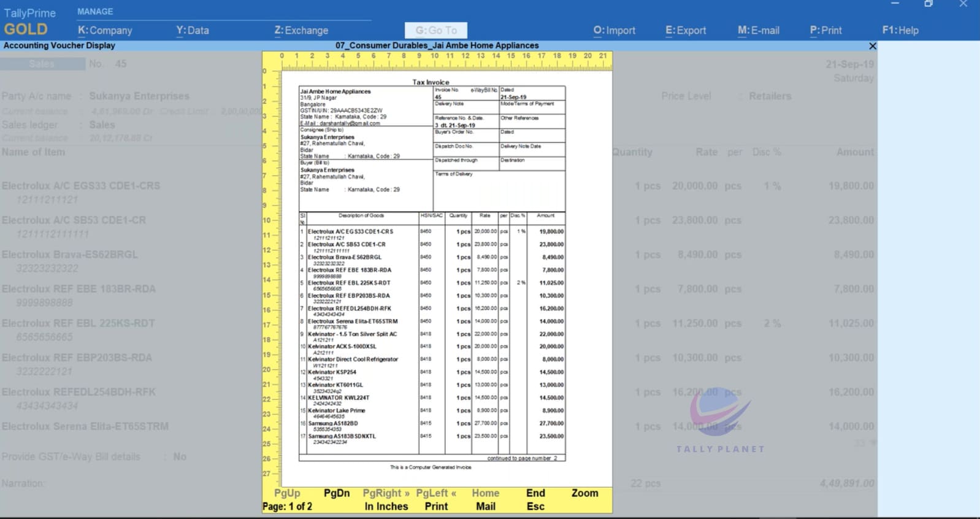980x519 pixels.
Task: Click Electrolux Serena Elita-ET65STRM invoice row
Action: point(432,323)
